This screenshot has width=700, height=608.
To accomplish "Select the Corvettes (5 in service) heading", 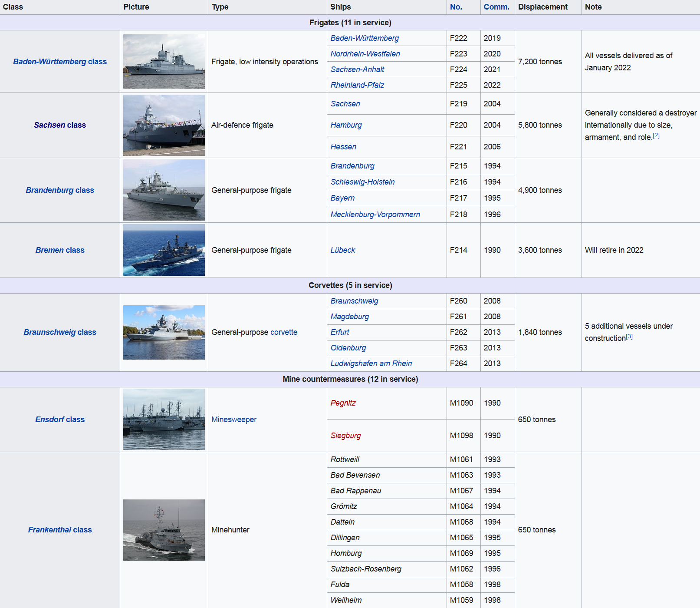I will point(350,285).
